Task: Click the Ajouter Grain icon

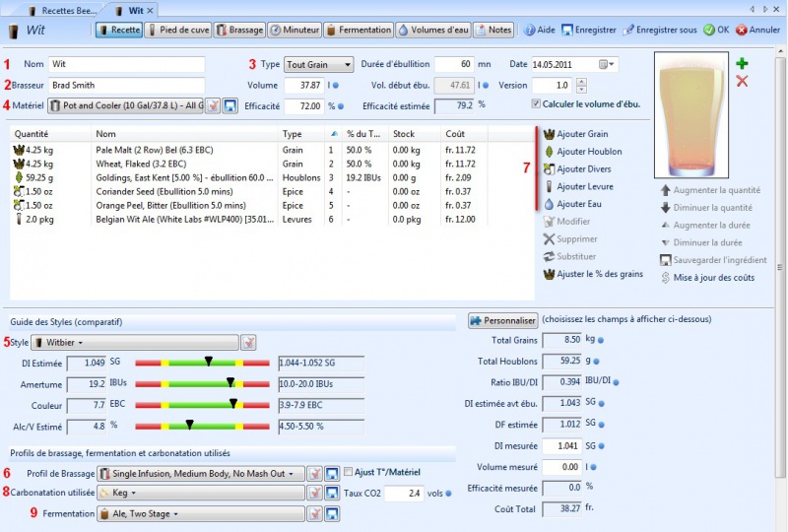Action: 548,134
